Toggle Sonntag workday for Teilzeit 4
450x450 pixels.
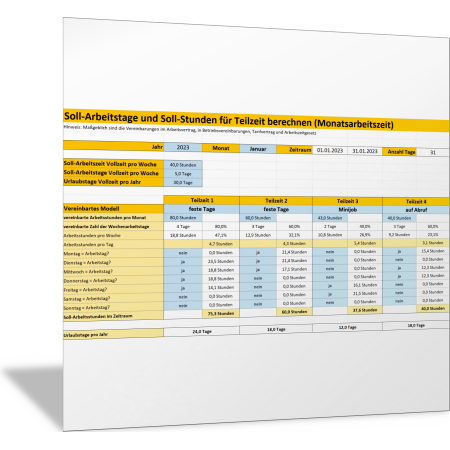[x=399, y=300]
